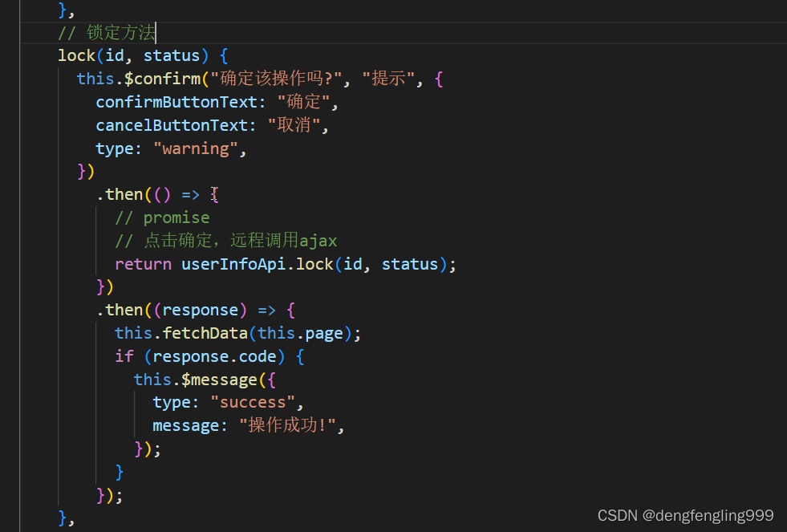787x532 pixels.
Task: Click the 'return' keyword
Action: click(143, 264)
